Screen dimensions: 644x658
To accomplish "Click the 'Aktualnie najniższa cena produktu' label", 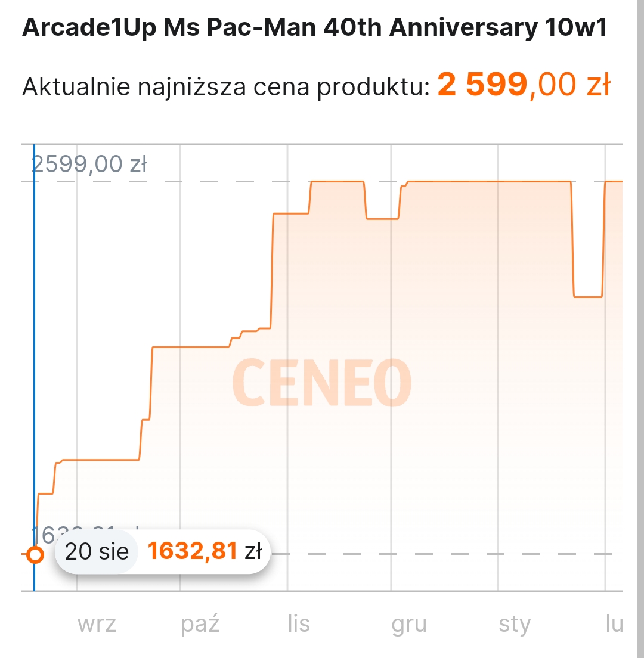I will [226, 87].
